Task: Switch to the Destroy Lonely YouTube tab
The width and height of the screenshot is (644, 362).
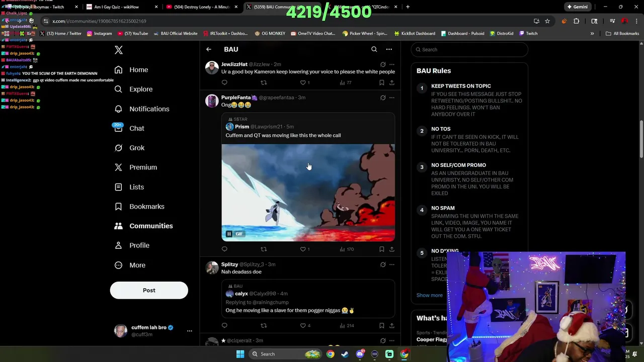Action: 202,7
